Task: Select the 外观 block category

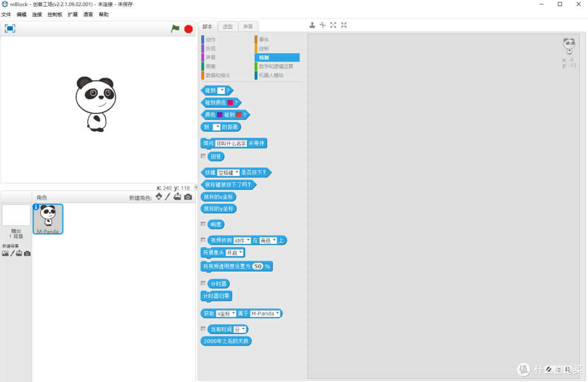Action: [210, 49]
